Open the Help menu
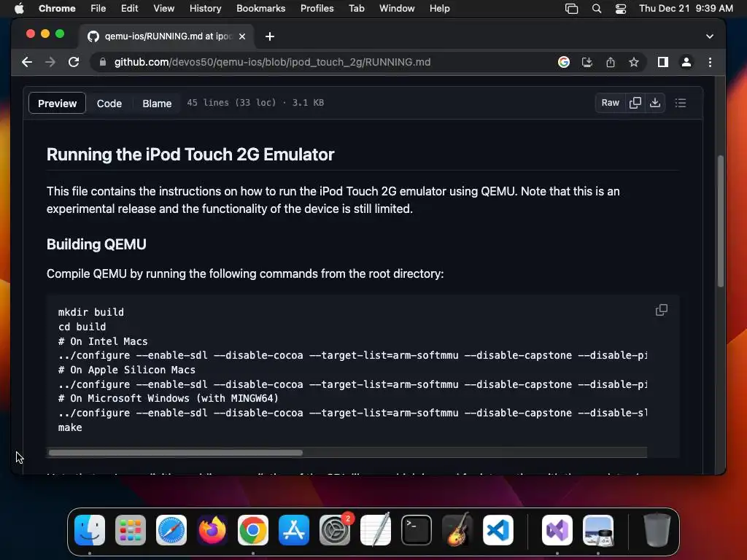Viewport: 747px width, 560px height. (439, 9)
